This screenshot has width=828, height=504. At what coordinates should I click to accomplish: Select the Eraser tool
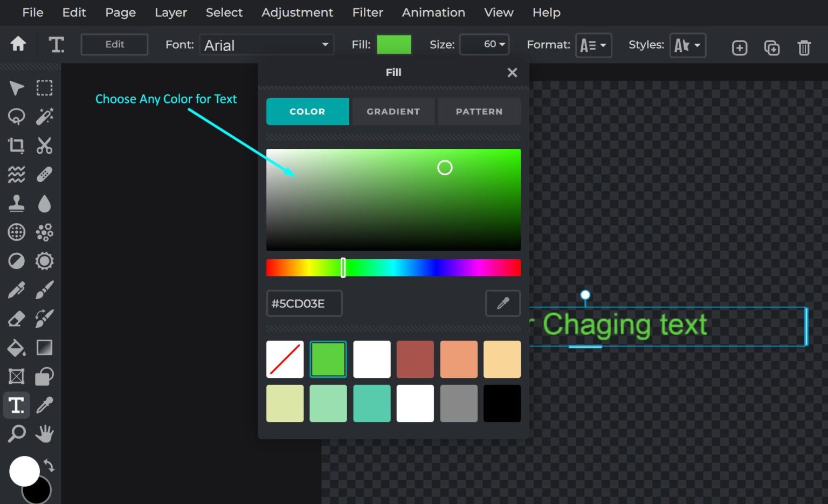click(16, 319)
